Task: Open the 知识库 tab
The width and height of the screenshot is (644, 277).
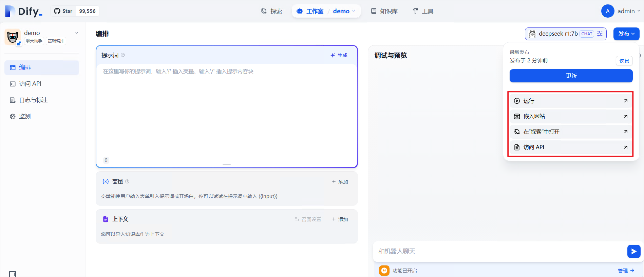Action: coord(384,11)
